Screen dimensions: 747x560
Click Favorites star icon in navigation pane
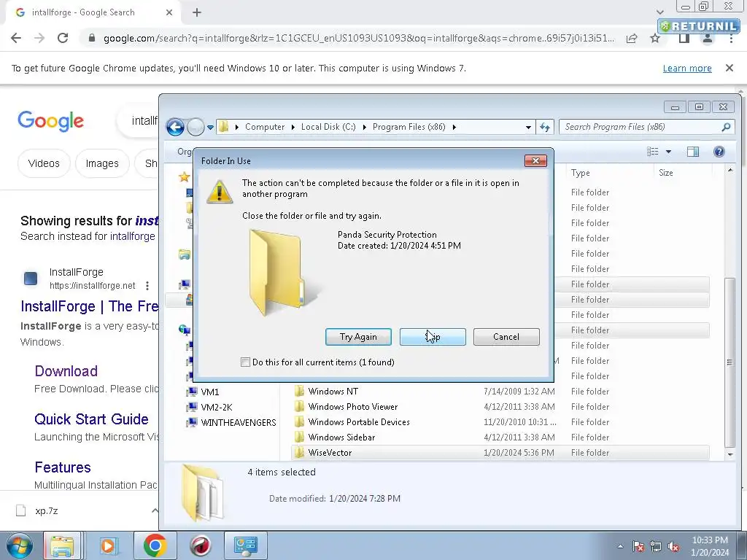click(185, 177)
